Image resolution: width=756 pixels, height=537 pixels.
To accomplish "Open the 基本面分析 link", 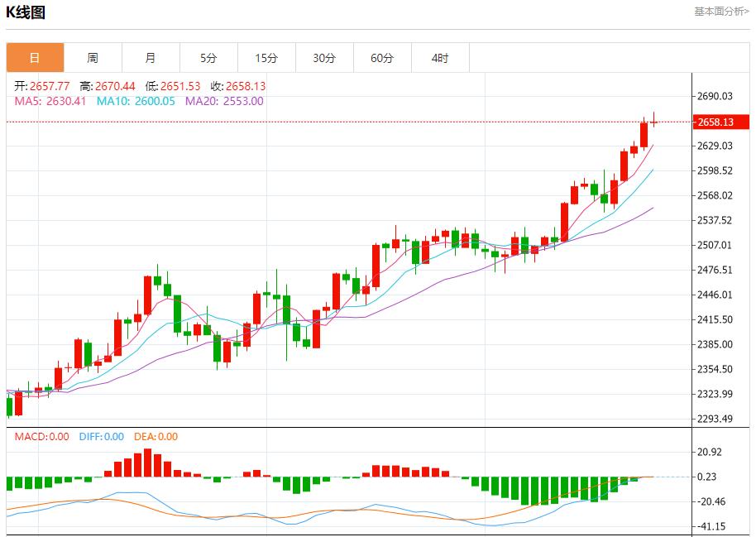I will [x=721, y=12].
